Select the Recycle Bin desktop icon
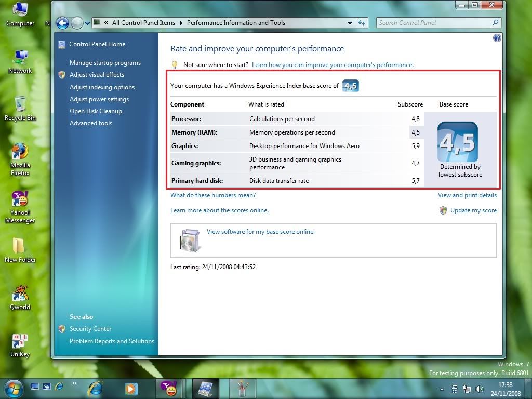This screenshot has height=399, width=532. click(20, 109)
